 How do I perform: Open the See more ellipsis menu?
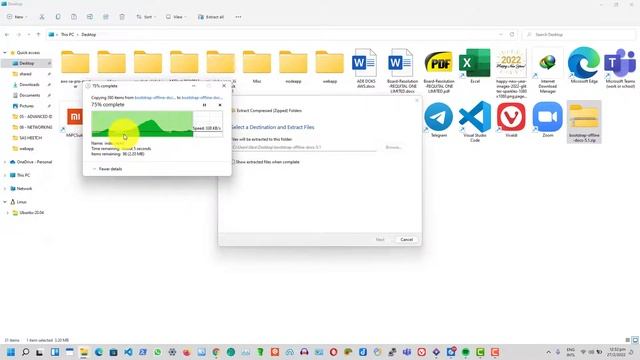(238, 17)
